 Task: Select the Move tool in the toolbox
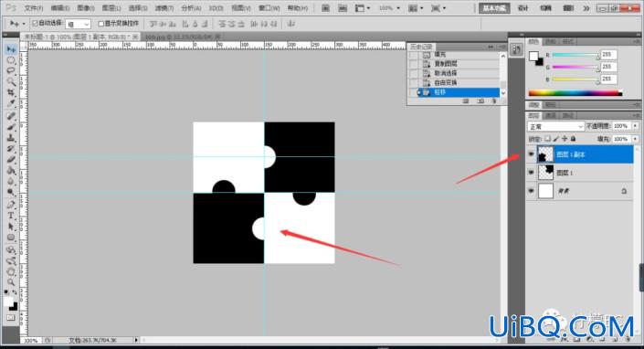[x=11, y=49]
